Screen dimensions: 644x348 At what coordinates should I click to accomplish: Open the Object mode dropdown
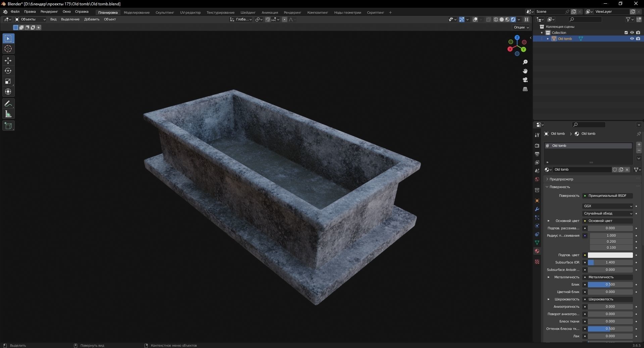click(30, 19)
